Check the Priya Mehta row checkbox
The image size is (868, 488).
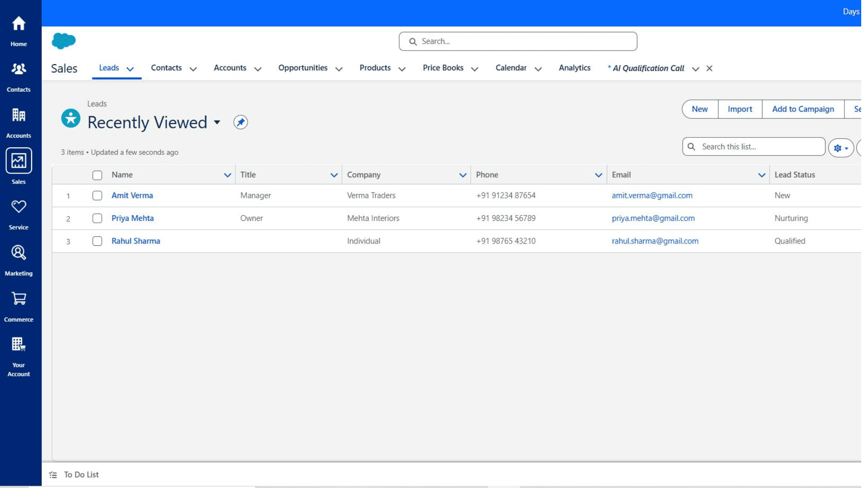97,218
